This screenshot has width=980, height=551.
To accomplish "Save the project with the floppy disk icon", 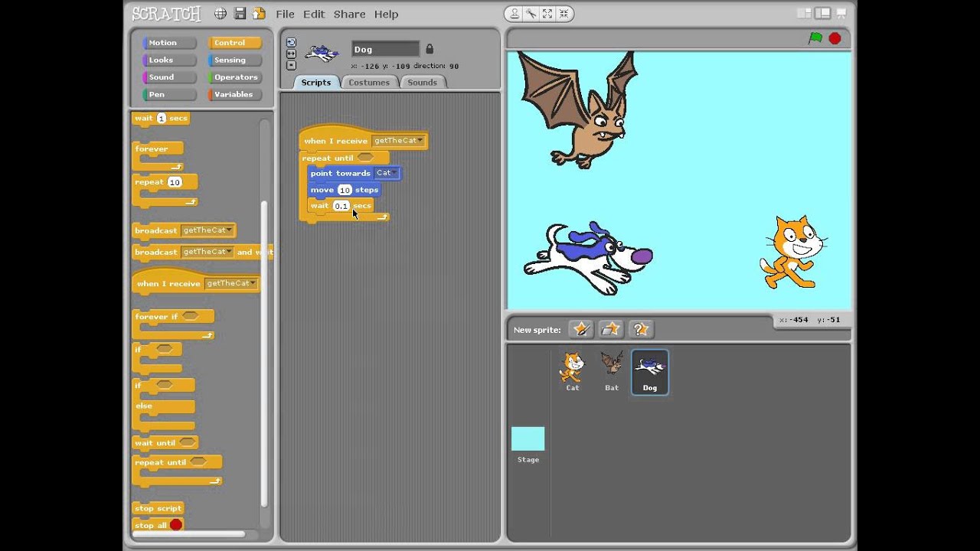I will coord(240,14).
